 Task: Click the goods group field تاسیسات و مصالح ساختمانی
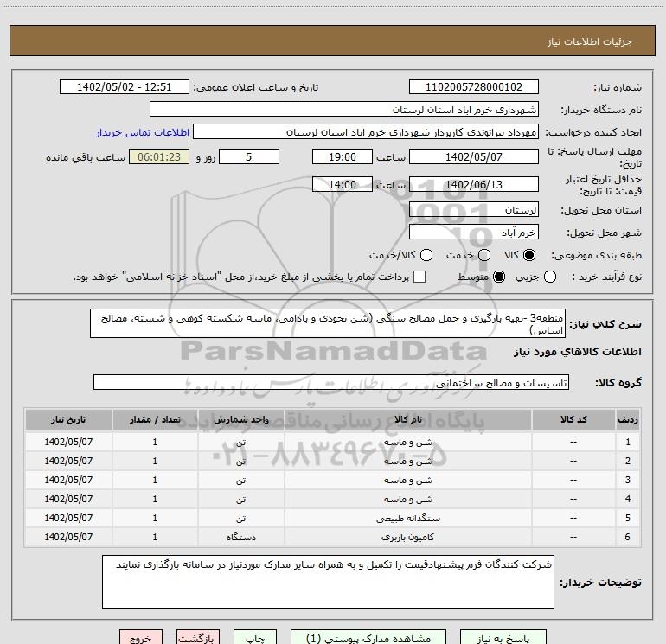pyautogui.click(x=331, y=382)
